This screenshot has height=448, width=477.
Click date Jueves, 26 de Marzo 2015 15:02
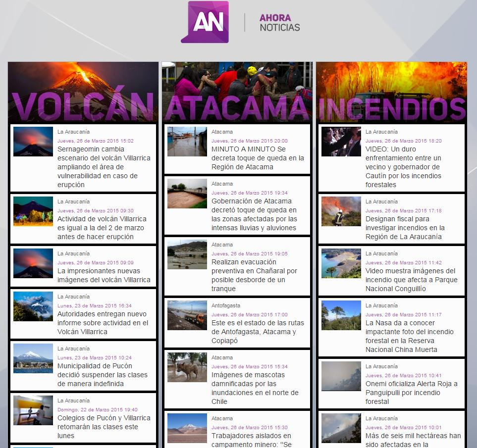click(x=96, y=141)
